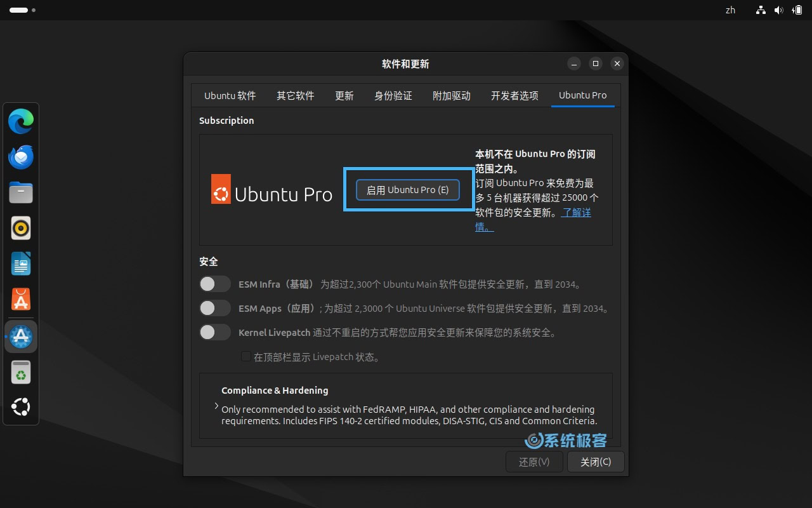Select the Ubuntu Pro tab
Image resolution: width=812 pixels, height=508 pixels.
pos(582,95)
